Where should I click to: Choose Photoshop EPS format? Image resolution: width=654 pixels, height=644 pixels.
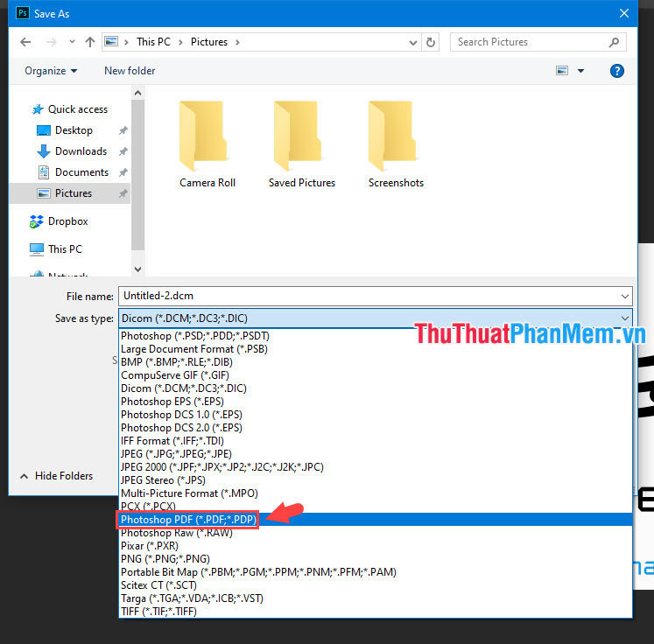[x=375, y=402]
